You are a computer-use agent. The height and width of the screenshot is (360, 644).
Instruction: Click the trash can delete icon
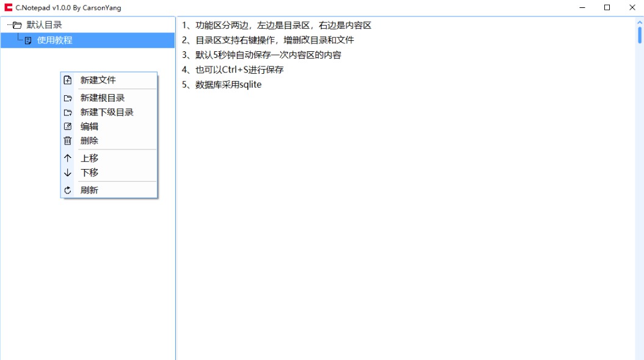[68, 140]
